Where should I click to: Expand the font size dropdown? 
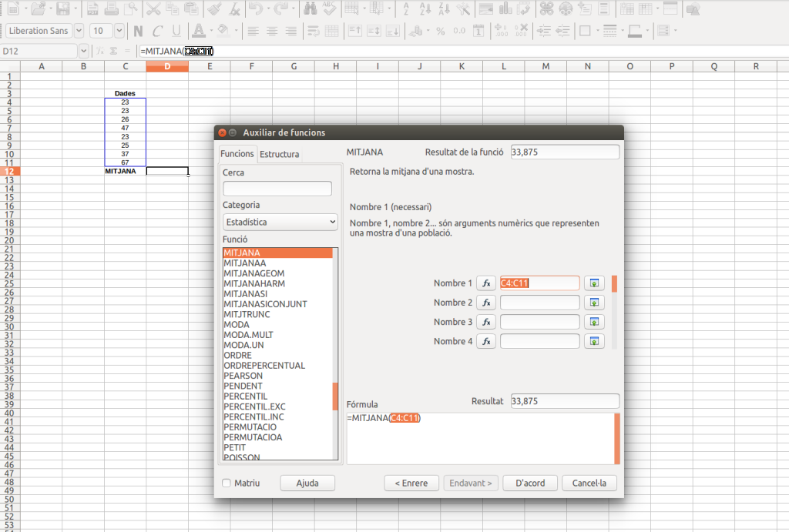click(119, 32)
